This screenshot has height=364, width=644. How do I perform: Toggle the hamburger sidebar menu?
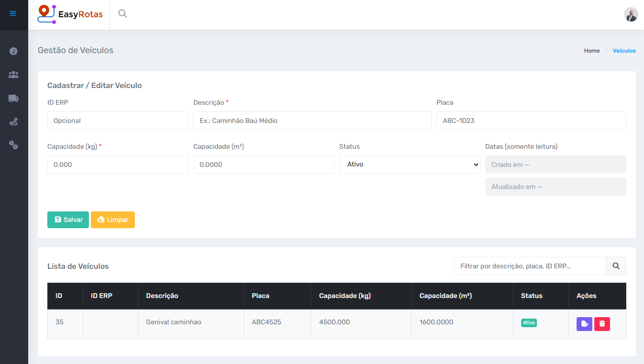(x=13, y=14)
